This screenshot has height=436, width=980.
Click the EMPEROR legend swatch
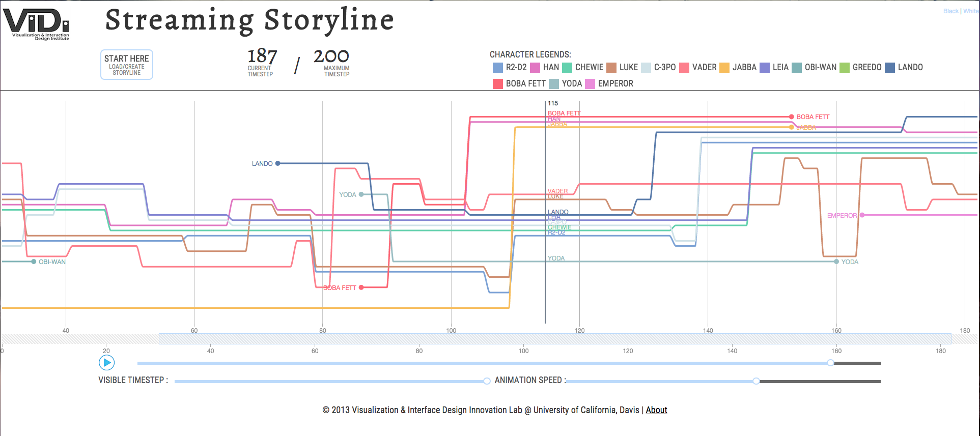click(590, 84)
